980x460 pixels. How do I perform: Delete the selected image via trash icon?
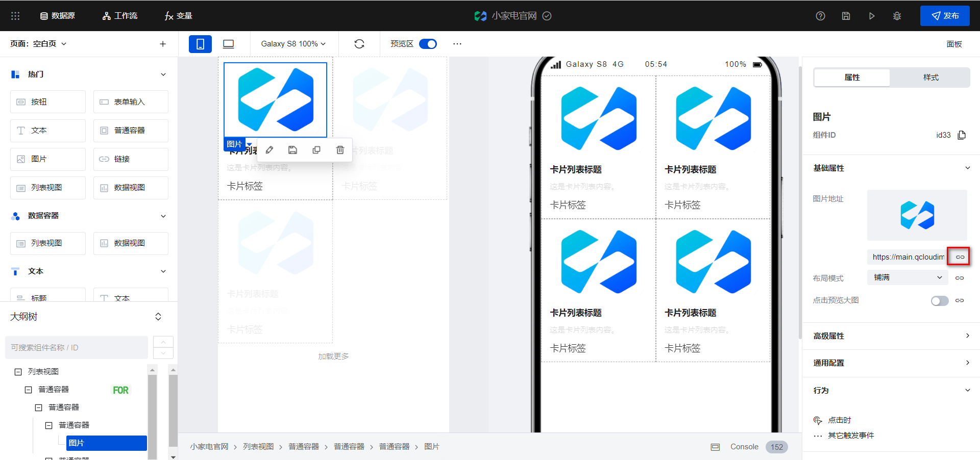(x=340, y=149)
